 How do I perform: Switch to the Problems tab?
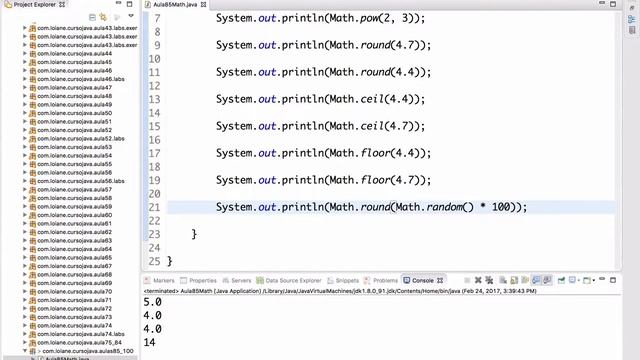tap(380, 280)
